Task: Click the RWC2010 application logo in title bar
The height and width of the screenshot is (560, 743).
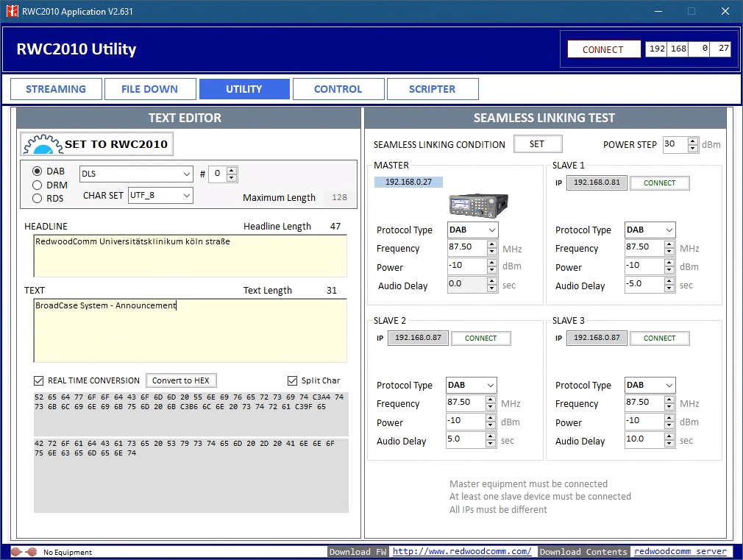Action: [x=12, y=11]
